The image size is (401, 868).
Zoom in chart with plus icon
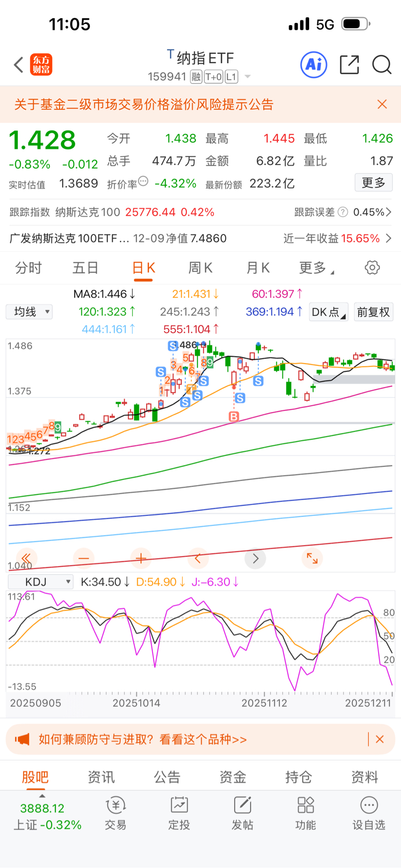click(x=141, y=558)
